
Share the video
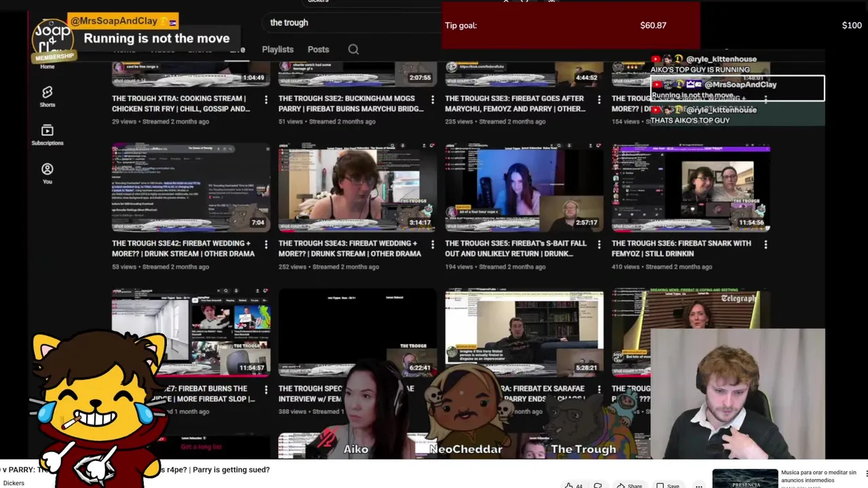[629, 485]
